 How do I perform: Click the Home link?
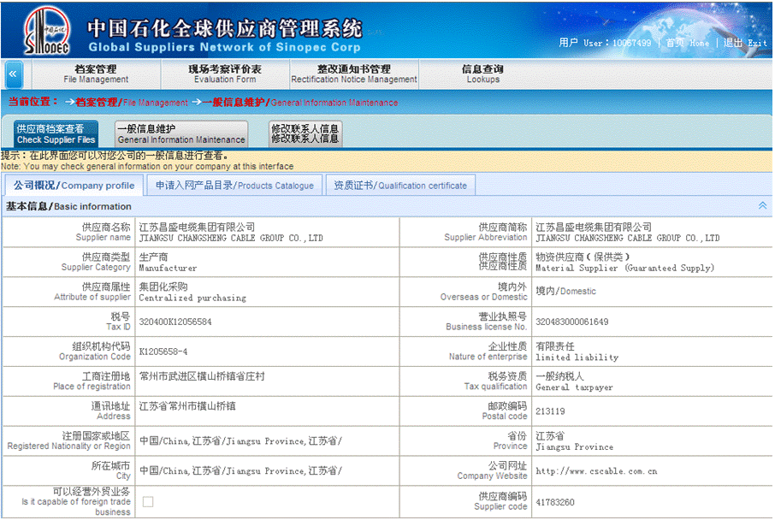687,43
